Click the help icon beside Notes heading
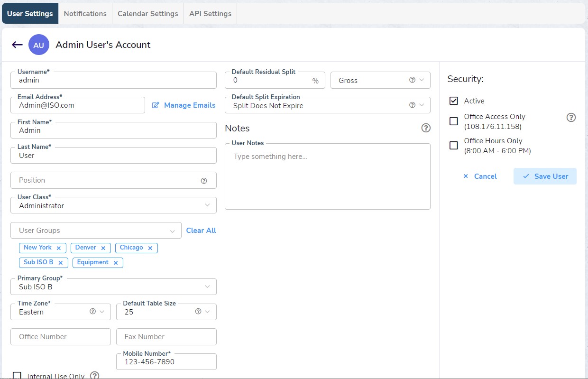Viewport: 588px width, 379px height. 426,128
